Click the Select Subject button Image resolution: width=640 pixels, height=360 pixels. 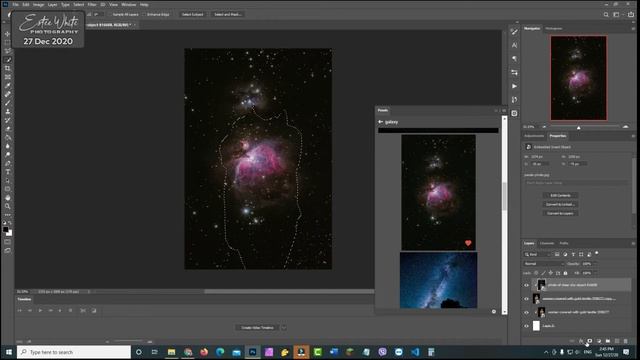[192, 14]
